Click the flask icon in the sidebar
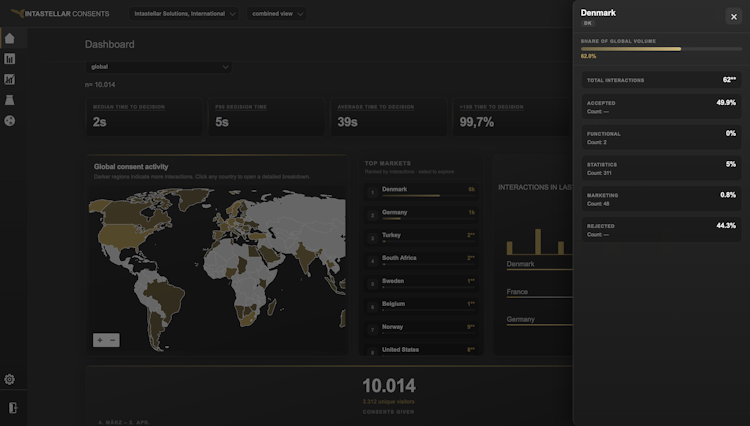750x426 pixels. click(x=10, y=100)
